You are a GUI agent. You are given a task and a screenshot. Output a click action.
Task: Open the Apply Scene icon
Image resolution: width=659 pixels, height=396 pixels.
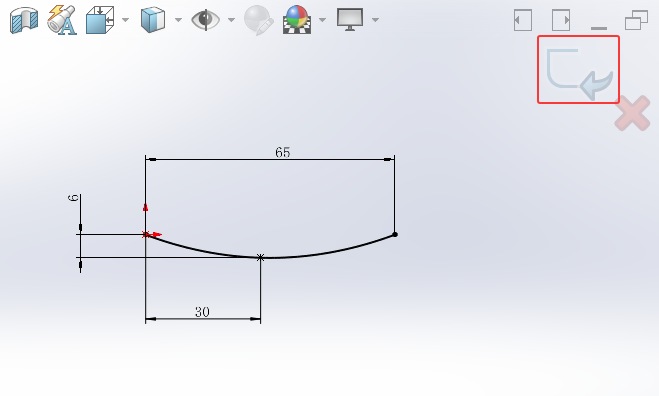click(x=297, y=20)
